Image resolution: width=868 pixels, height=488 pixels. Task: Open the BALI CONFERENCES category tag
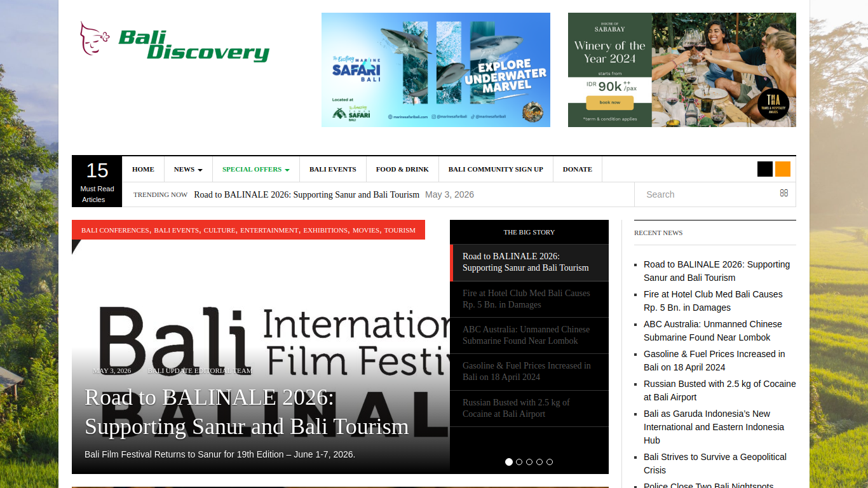click(115, 230)
